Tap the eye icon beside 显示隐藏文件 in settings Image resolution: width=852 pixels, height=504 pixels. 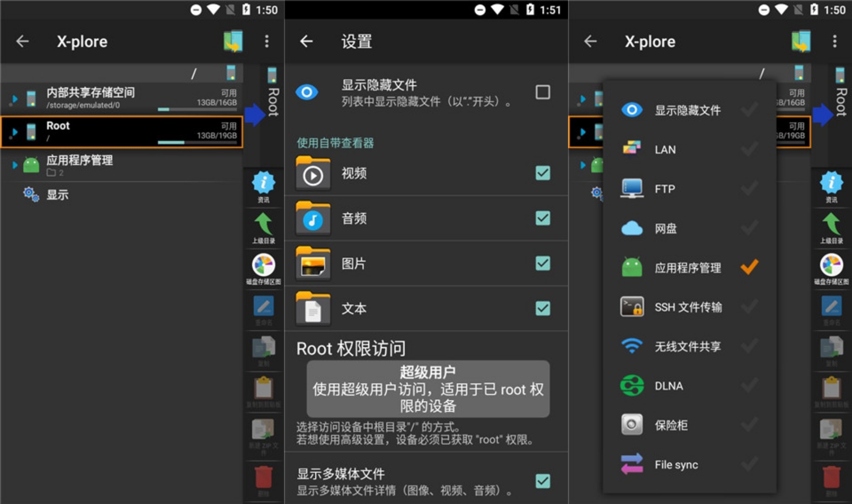307,92
